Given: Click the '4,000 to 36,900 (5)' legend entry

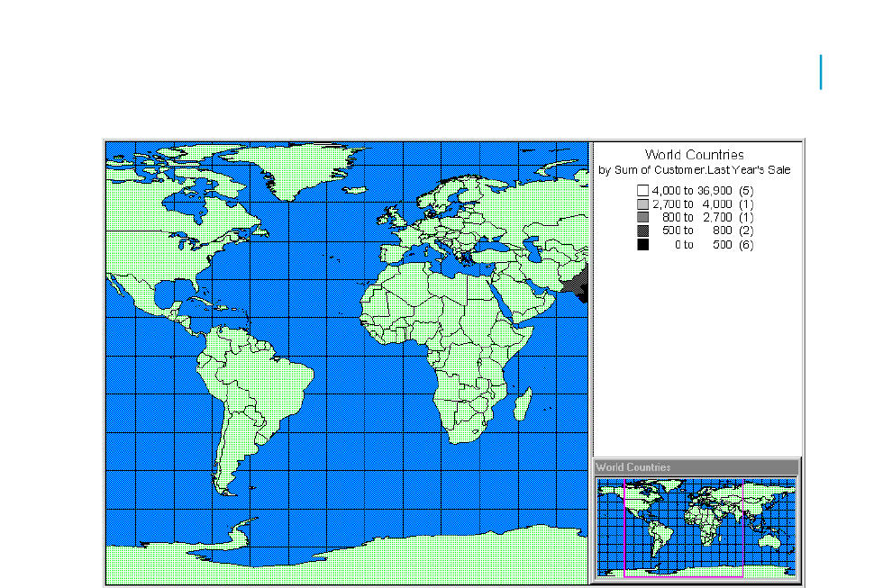Looking at the screenshot, I should tap(696, 190).
